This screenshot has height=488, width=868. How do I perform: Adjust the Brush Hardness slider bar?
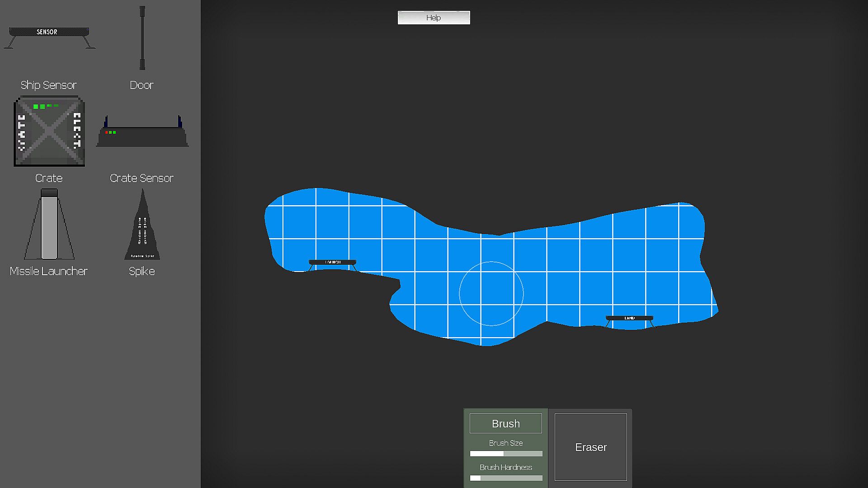506,478
